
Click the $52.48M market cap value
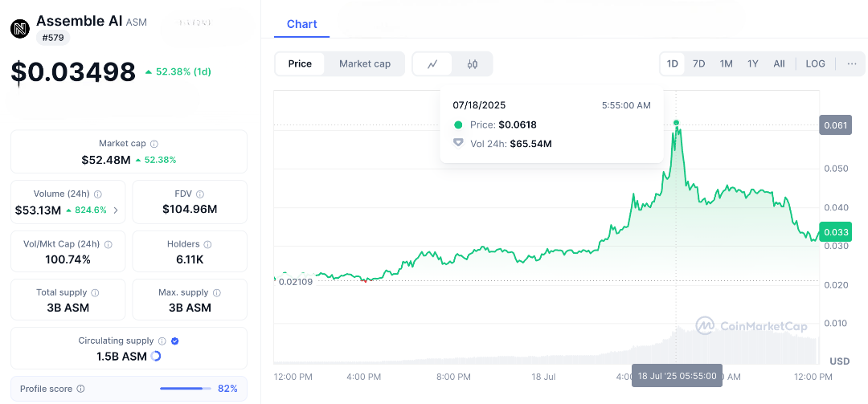pos(106,161)
